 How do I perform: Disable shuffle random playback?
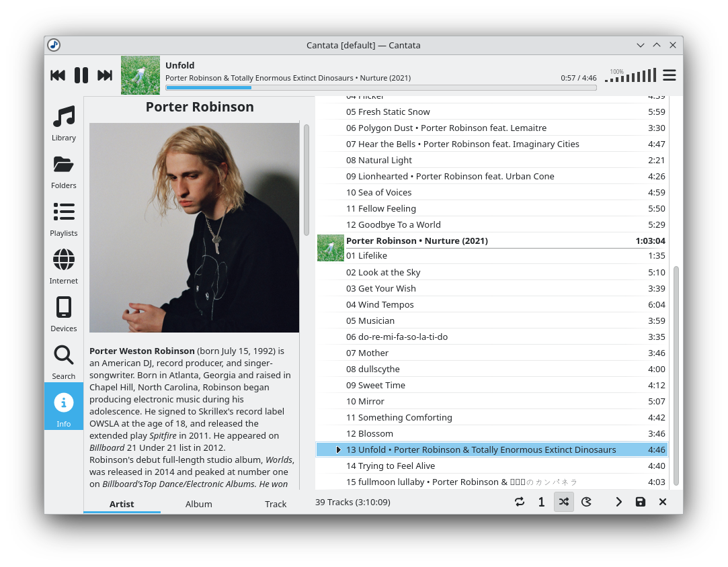coord(564,502)
